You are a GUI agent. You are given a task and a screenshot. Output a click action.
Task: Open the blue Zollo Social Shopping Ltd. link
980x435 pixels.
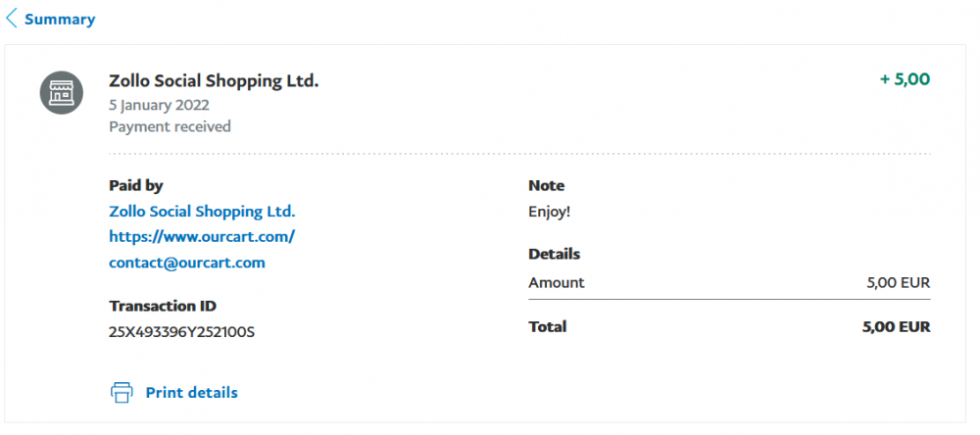[x=202, y=212]
